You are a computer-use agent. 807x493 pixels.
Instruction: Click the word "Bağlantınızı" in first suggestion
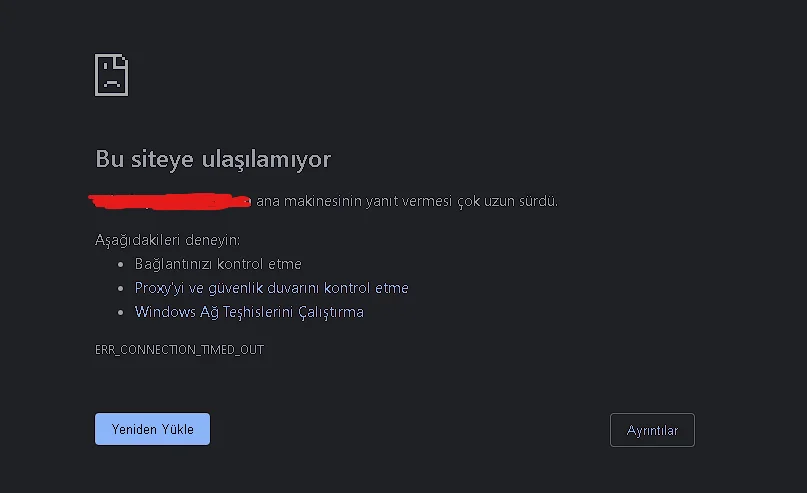173,264
